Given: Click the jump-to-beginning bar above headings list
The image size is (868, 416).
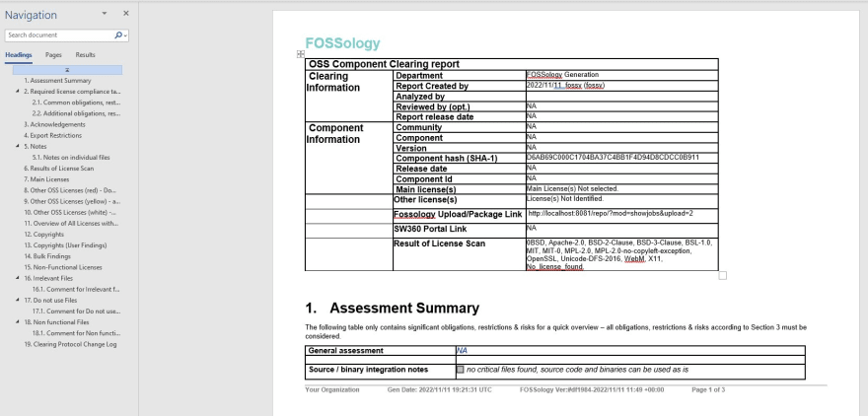Looking at the screenshot, I should point(67,70).
